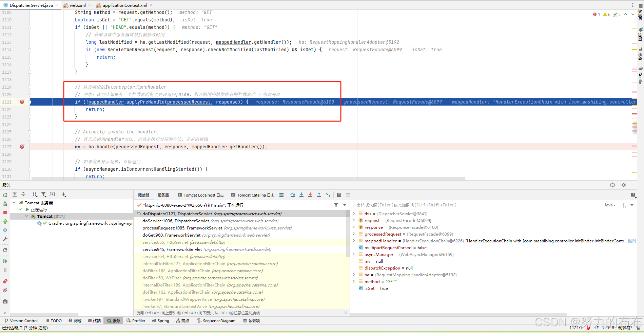Hide the Services panel with the minimize dash

pyautogui.click(x=632, y=185)
